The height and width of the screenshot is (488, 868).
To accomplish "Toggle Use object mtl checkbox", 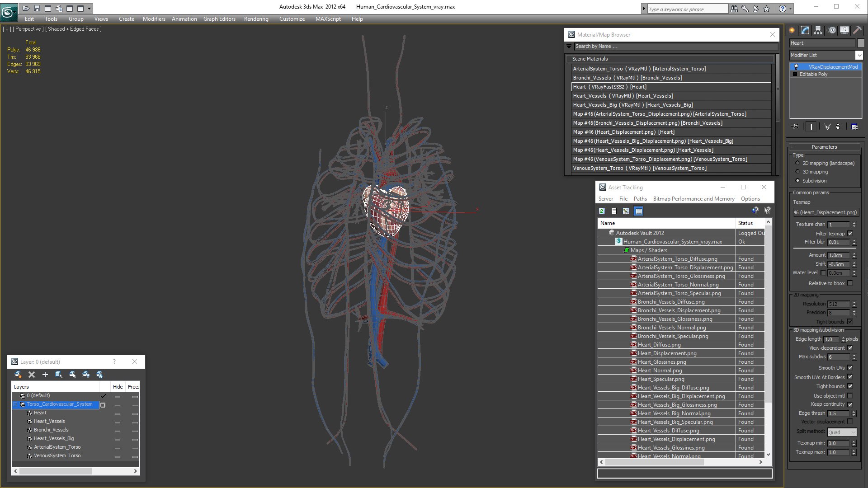I will 850,396.
